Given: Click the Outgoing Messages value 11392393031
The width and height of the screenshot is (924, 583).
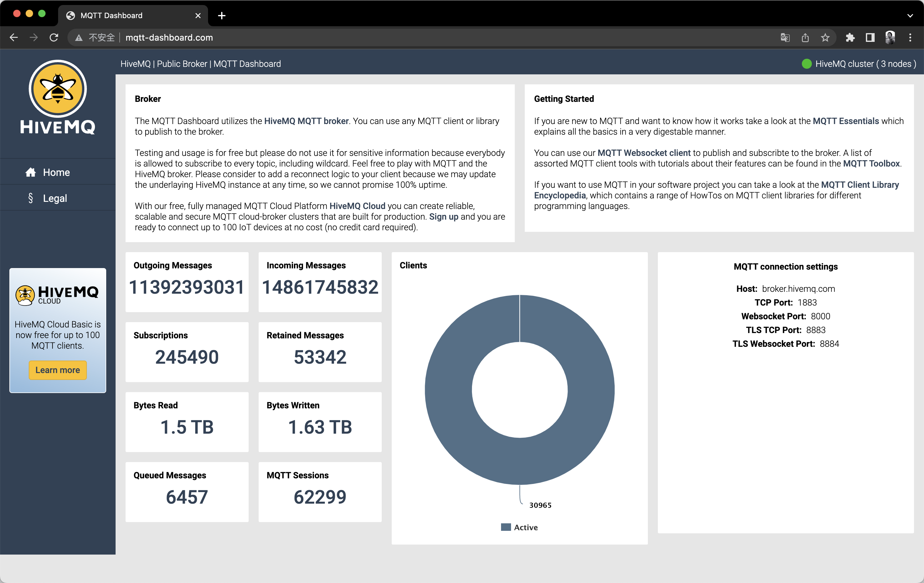Looking at the screenshot, I should [187, 287].
